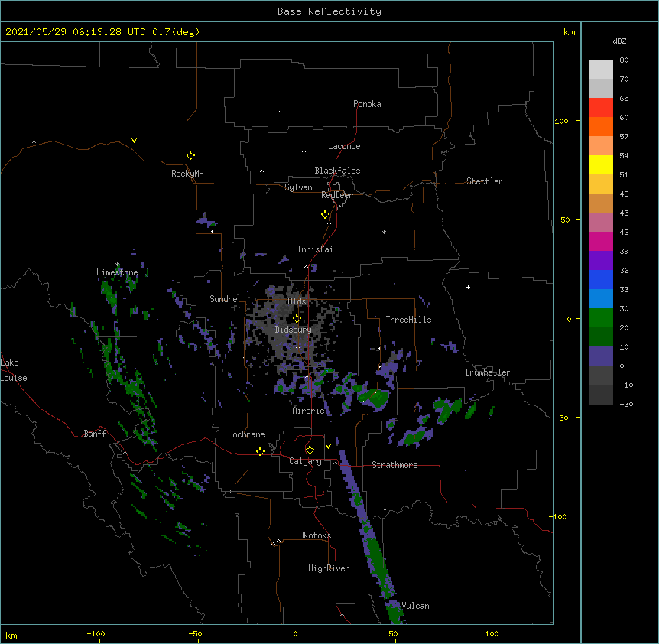Pick the bright yellow 51-54 dBZ legend color
Viewport: 659px width, 644px height.
(x=601, y=164)
